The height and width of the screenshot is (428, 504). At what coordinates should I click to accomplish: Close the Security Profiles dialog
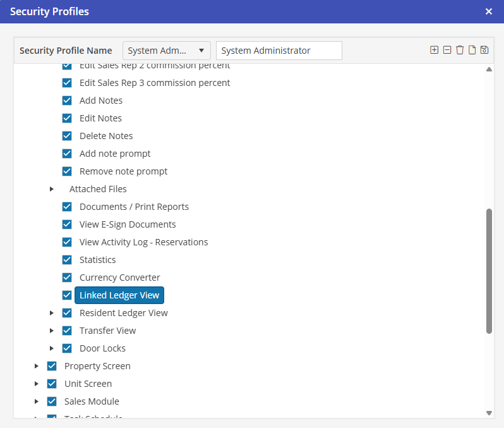(489, 11)
